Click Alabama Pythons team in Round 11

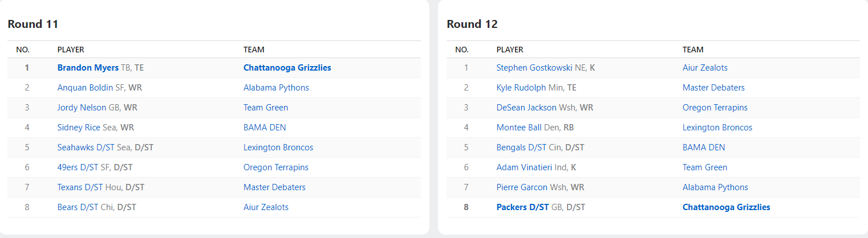pyautogui.click(x=276, y=88)
